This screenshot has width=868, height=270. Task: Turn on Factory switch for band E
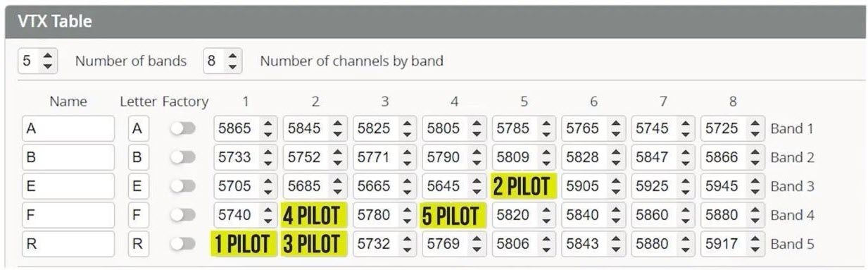coord(182,186)
